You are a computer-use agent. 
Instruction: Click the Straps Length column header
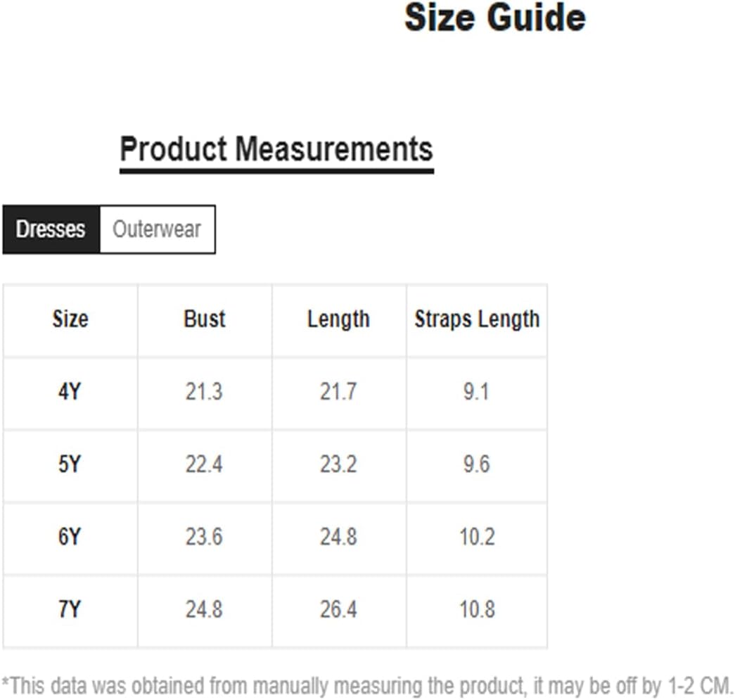(x=477, y=319)
